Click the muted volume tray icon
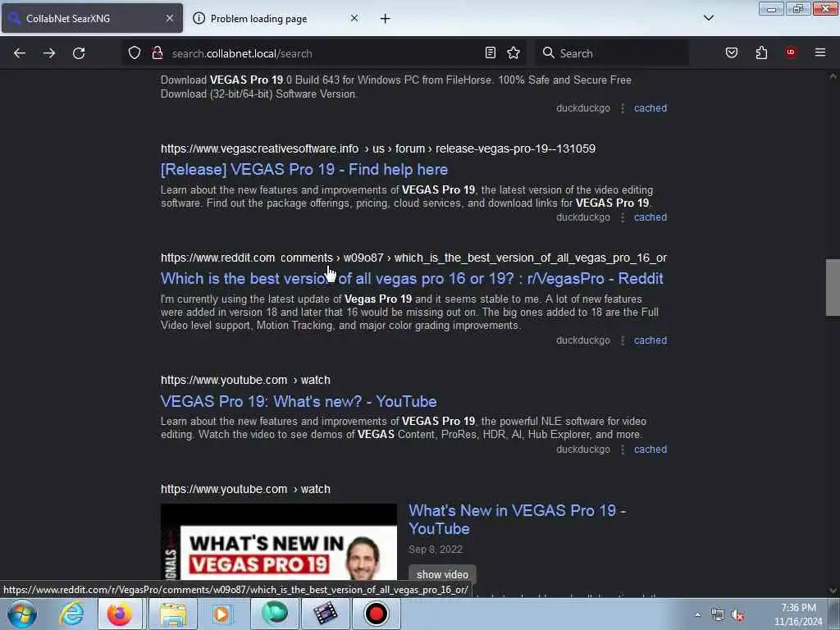 coord(738,615)
